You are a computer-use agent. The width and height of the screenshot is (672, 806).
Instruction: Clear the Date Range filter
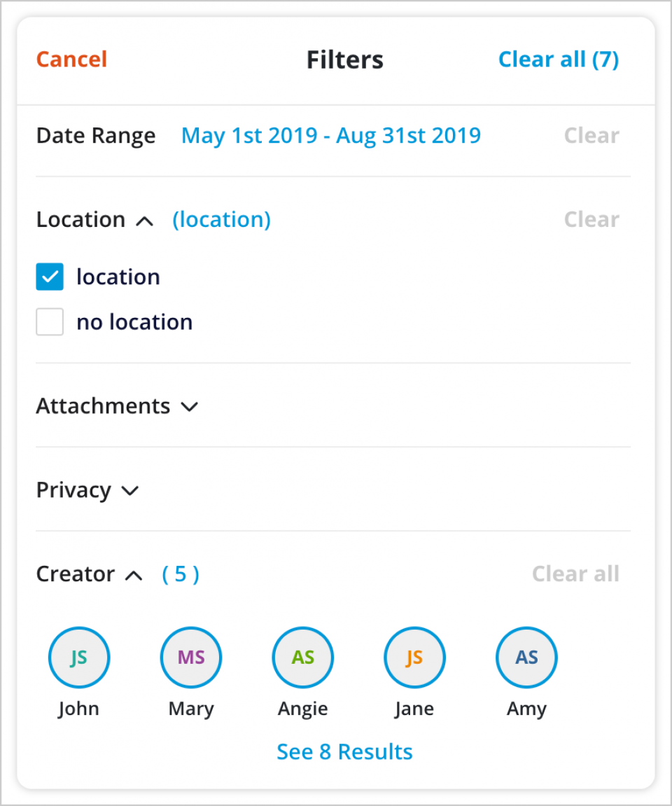pyautogui.click(x=591, y=135)
